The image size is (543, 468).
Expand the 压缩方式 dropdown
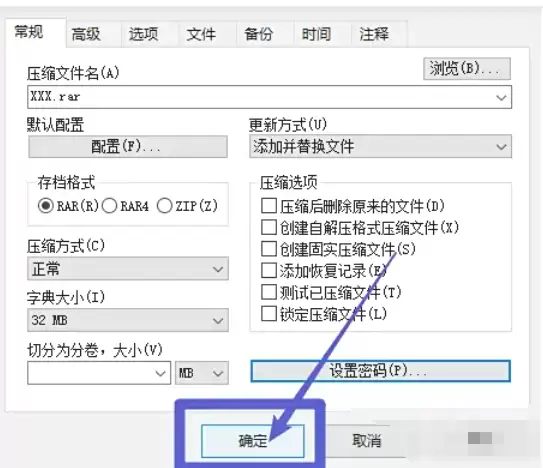coord(128,268)
